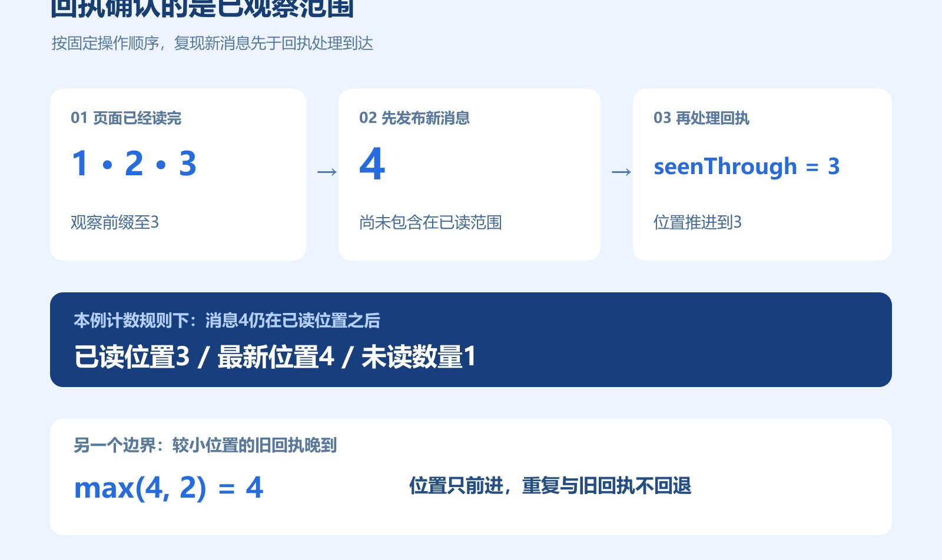The height and width of the screenshot is (560, 942).
Task: Click the caption '尚未包含在已读范围'
Action: click(x=430, y=222)
